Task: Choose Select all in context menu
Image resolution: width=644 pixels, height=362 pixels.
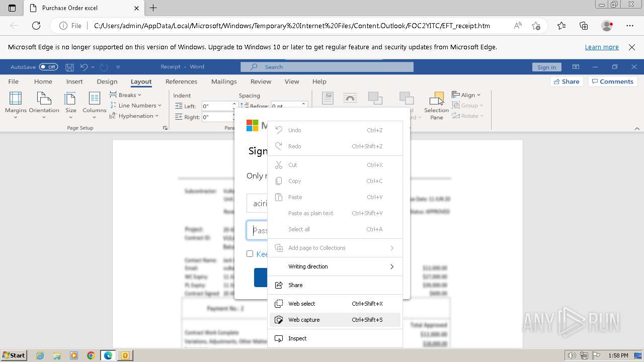Action: click(x=335, y=229)
